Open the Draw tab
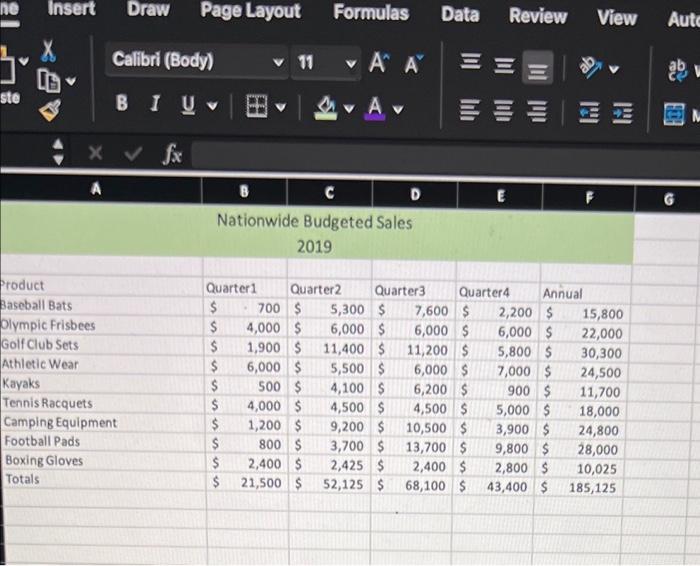The height and width of the screenshot is (566, 700). point(148,9)
